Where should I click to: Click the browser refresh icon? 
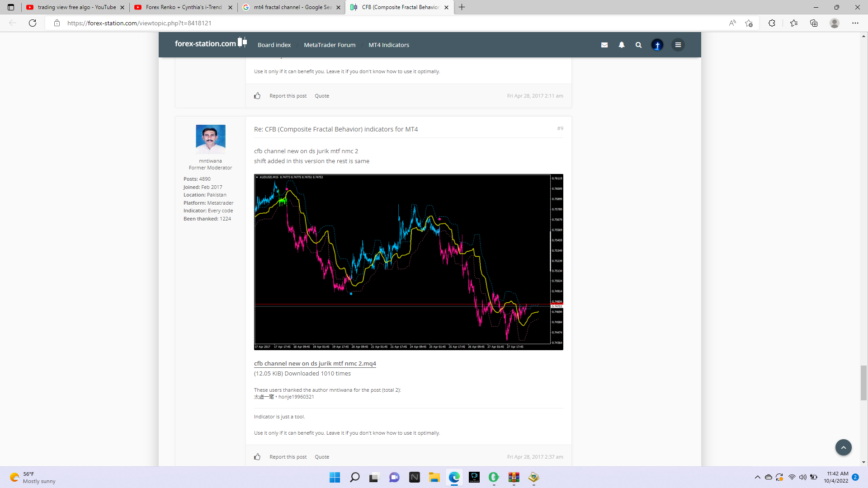point(33,23)
